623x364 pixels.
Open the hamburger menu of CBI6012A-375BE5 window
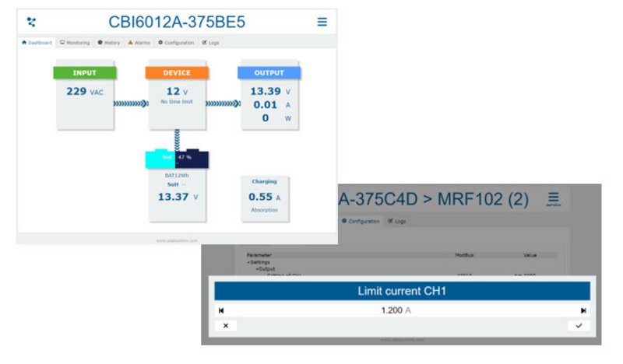tap(322, 22)
